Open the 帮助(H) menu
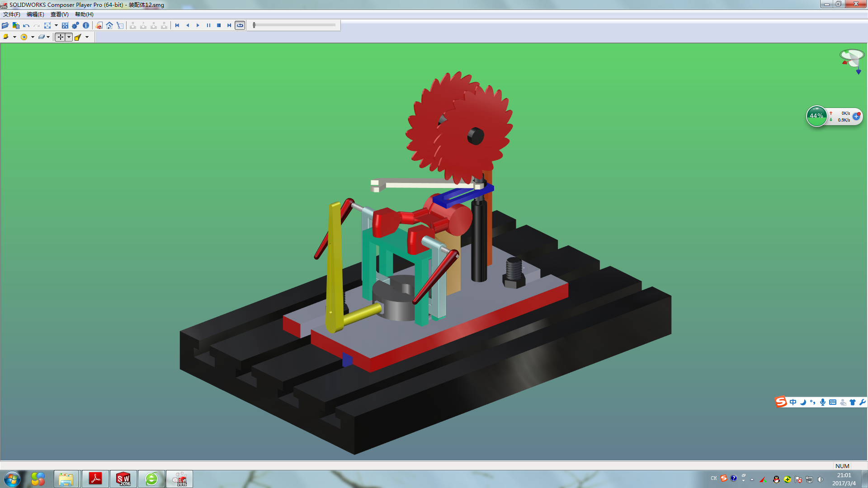The width and height of the screenshot is (868, 488). 84,14
